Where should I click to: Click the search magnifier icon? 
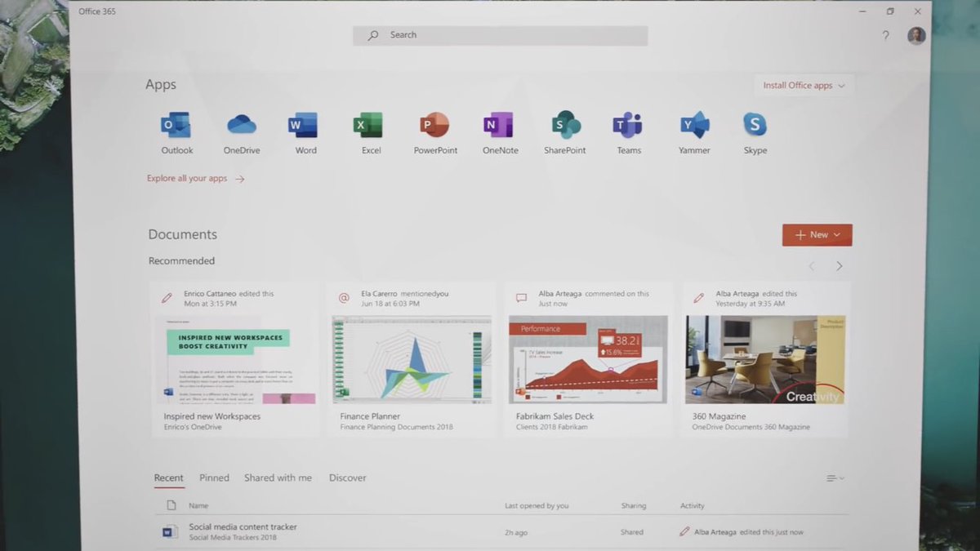pyautogui.click(x=373, y=35)
